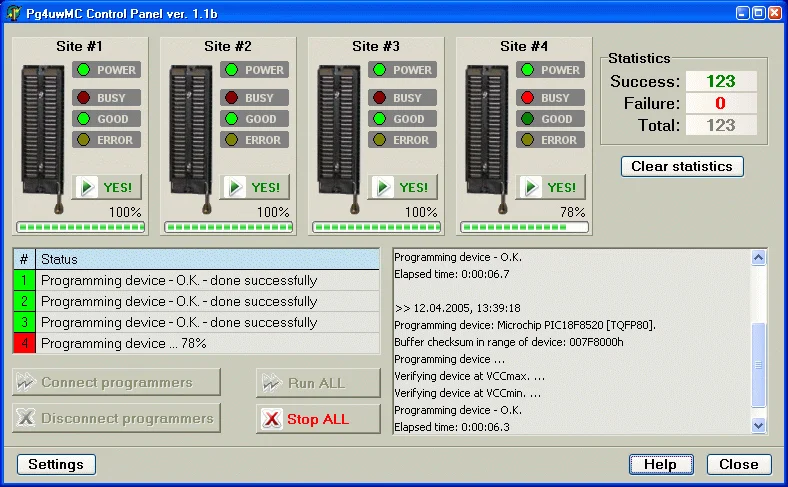The image size is (788, 487).
Task: Click the Run ALL button
Action: point(318,383)
